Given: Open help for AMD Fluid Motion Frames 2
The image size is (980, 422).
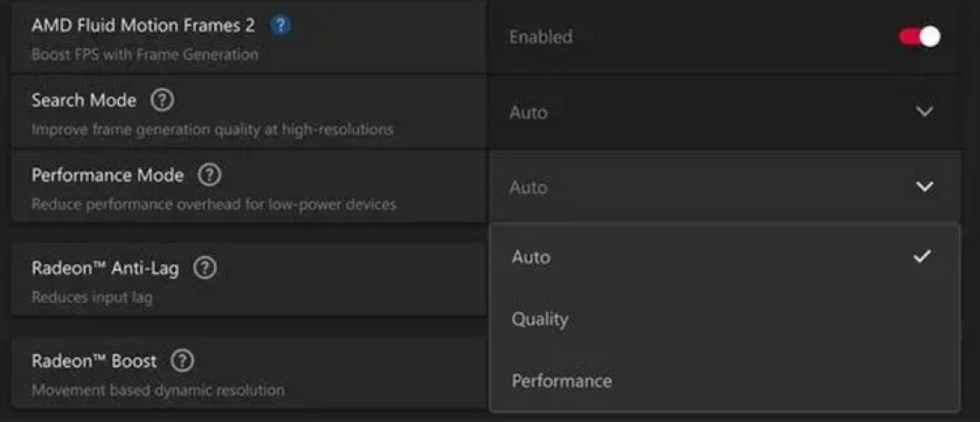Looking at the screenshot, I should pos(281,25).
